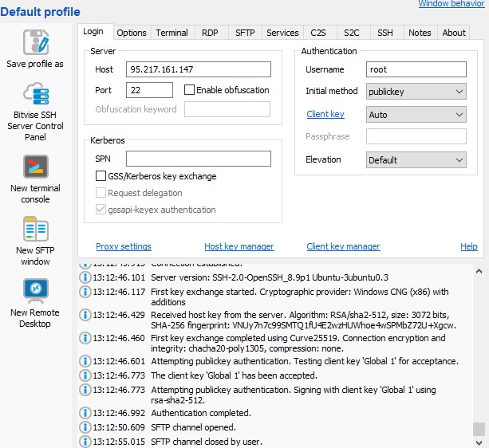Image resolution: width=489 pixels, height=448 pixels.
Task: Click the Proxy settings link
Action: (x=123, y=246)
